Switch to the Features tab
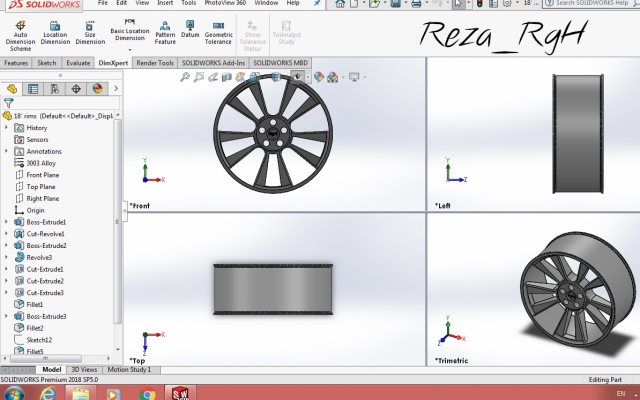The height and width of the screenshot is (400, 640). 16,63
